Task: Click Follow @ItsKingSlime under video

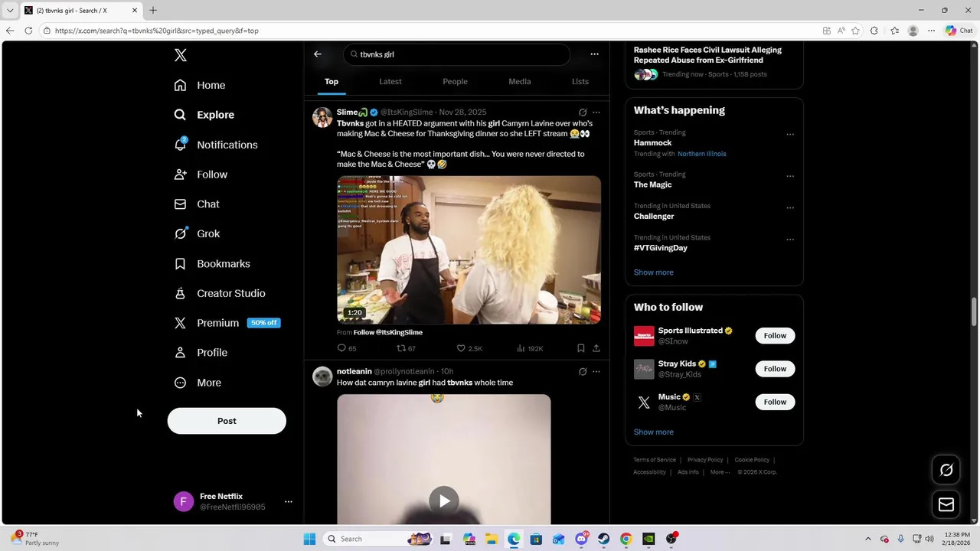Action: tap(388, 332)
